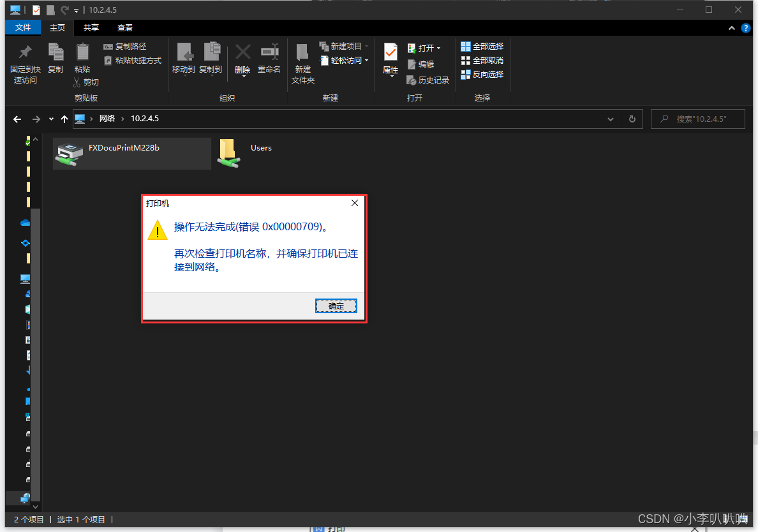Screen dimensions: 758x532
Task: Open the Copy To (复制到) menu
Action: click(x=211, y=59)
